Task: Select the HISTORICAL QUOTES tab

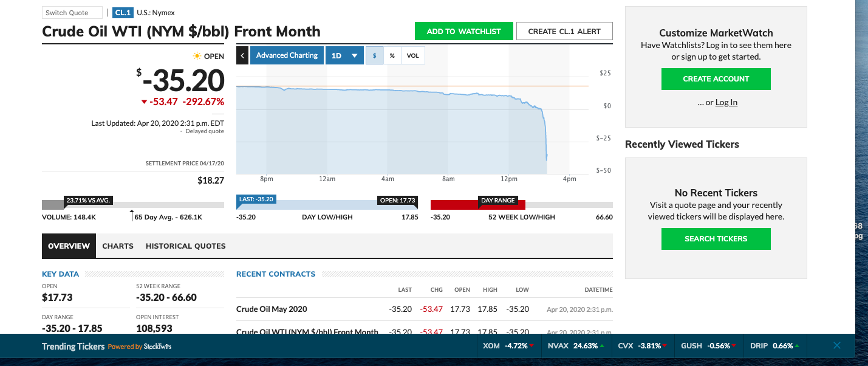Action: point(186,246)
